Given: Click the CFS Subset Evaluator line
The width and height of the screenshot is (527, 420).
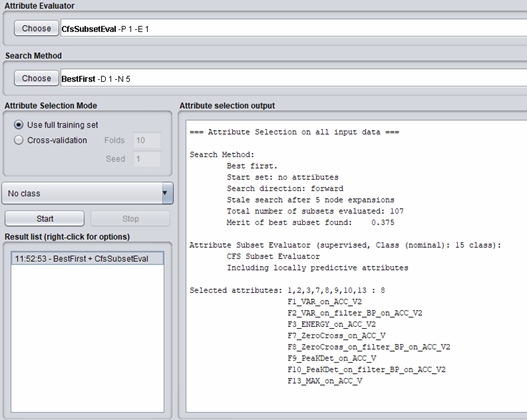Looking at the screenshot, I should pyautogui.click(x=273, y=256).
